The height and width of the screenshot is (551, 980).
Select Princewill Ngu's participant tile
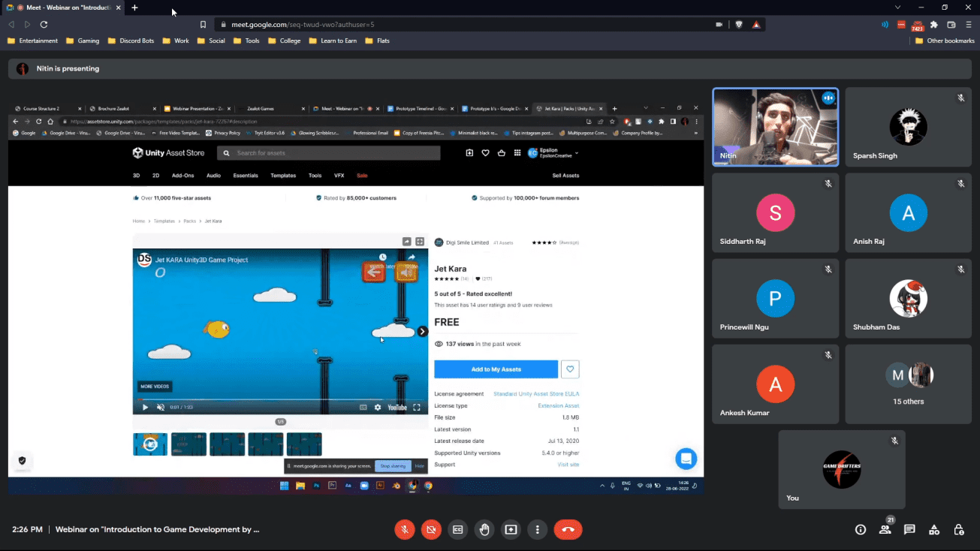tap(776, 298)
